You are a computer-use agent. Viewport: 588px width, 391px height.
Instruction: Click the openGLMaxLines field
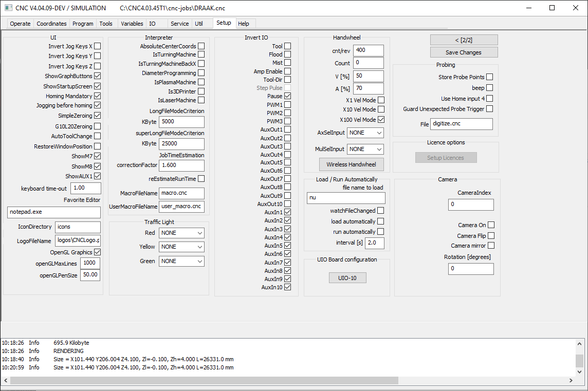point(90,263)
